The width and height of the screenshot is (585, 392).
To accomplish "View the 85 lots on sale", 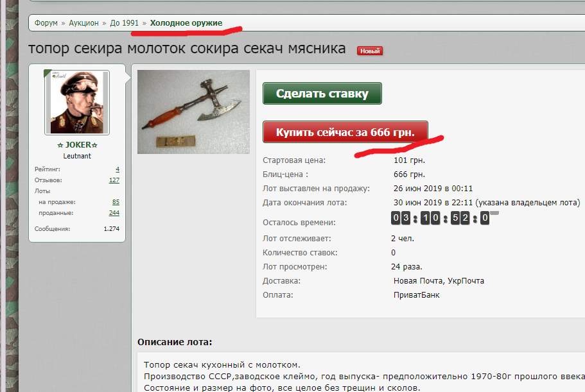I will [x=116, y=202].
